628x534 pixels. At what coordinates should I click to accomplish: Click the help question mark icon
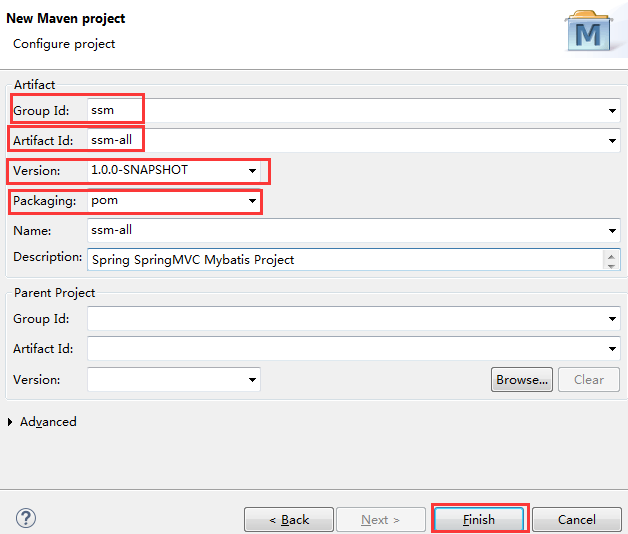26,518
